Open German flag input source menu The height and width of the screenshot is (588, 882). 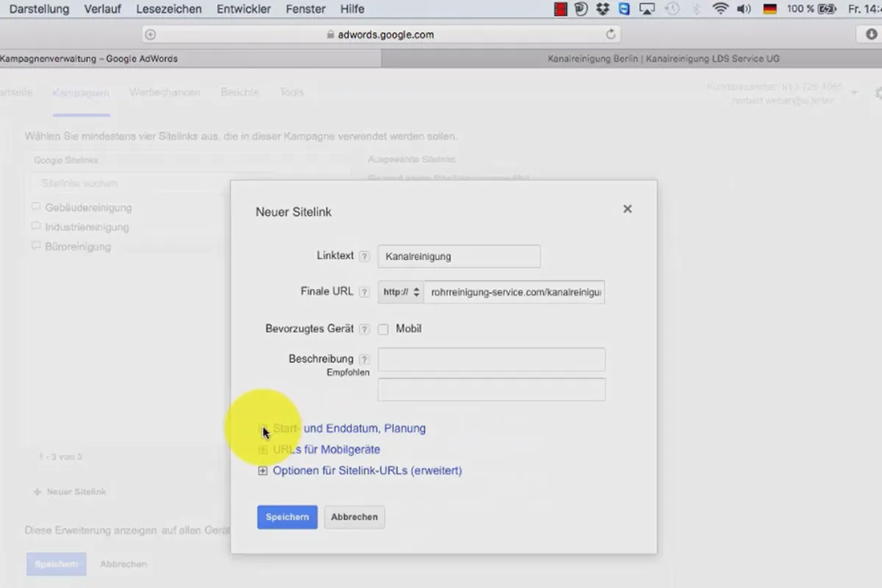tap(770, 9)
